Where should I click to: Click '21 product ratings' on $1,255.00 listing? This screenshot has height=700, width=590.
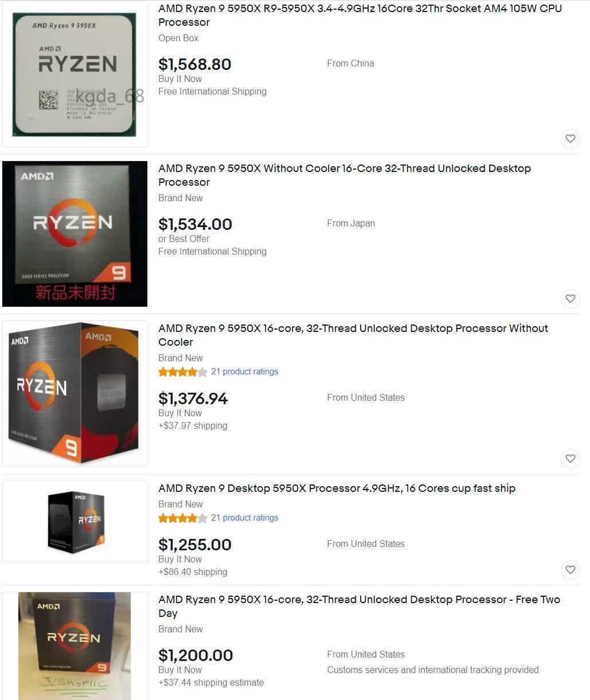tap(244, 518)
